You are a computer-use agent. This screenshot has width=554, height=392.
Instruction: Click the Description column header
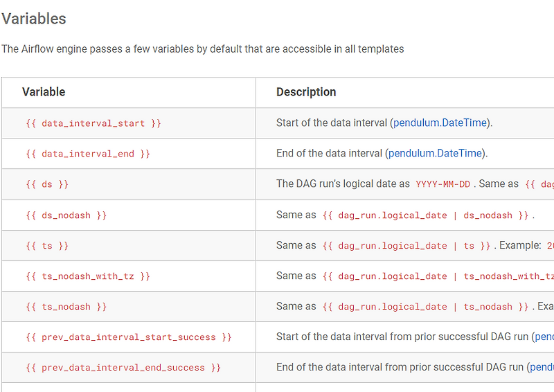(306, 92)
